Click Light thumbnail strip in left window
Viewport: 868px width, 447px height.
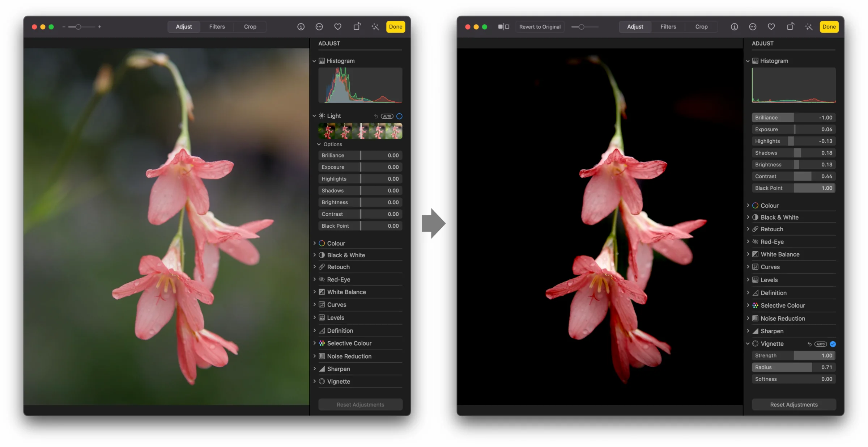pos(360,131)
